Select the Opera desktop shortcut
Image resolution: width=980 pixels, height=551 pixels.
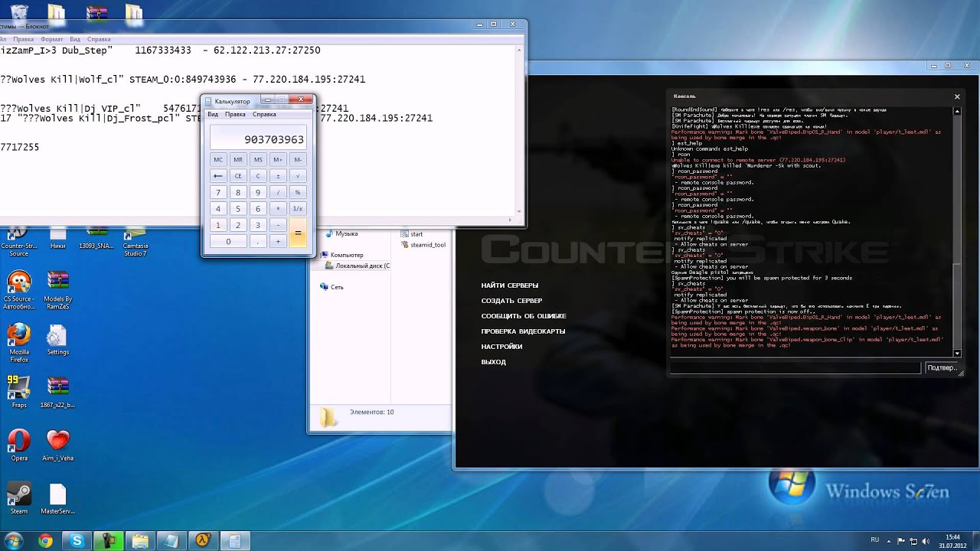[x=18, y=445]
